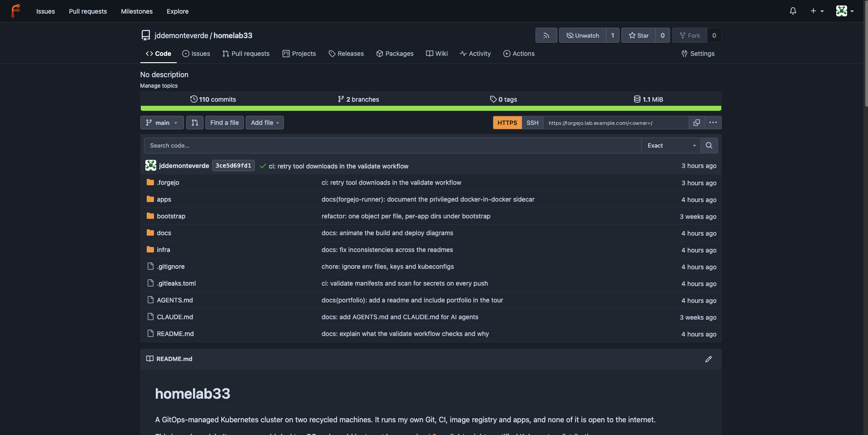868x435 pixels.
Task: View the 110 commits history
Action: [213, 99]
